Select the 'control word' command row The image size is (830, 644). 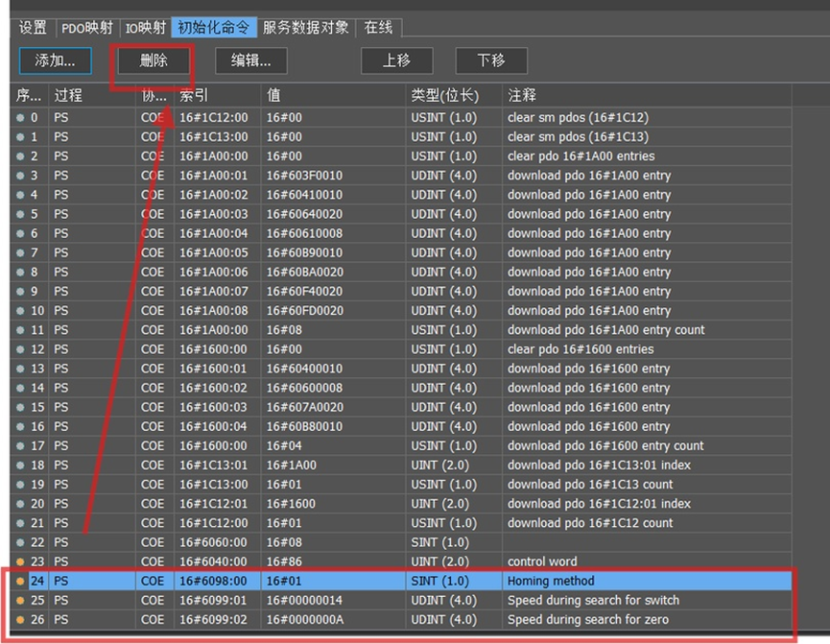[x=541, y=561]
